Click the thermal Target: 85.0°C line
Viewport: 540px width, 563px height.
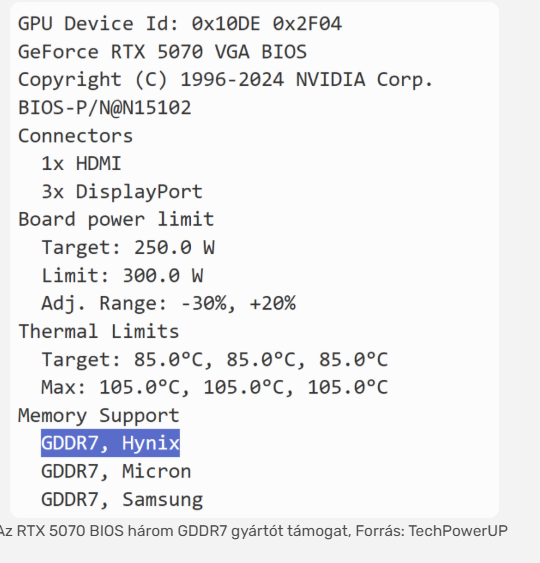click(215, 359)
